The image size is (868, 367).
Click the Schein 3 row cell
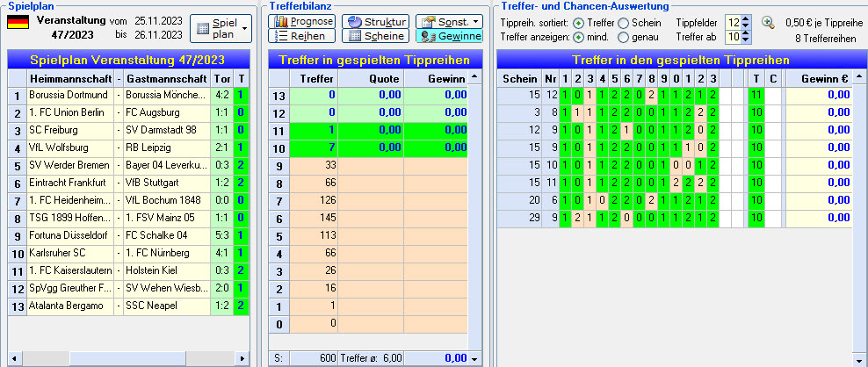(x=519, y=112)
